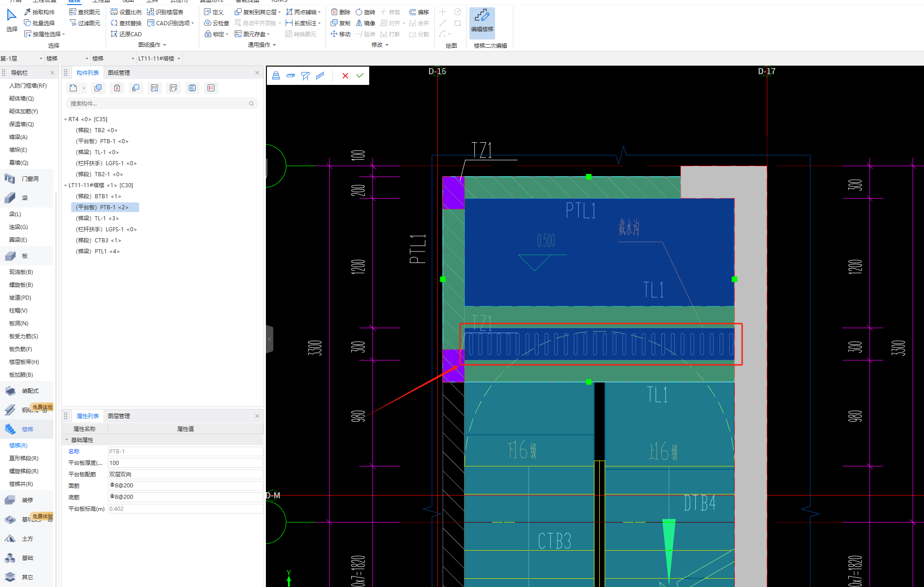Collapse the RT4 <0> [C35] tree node

coord(66,119)
